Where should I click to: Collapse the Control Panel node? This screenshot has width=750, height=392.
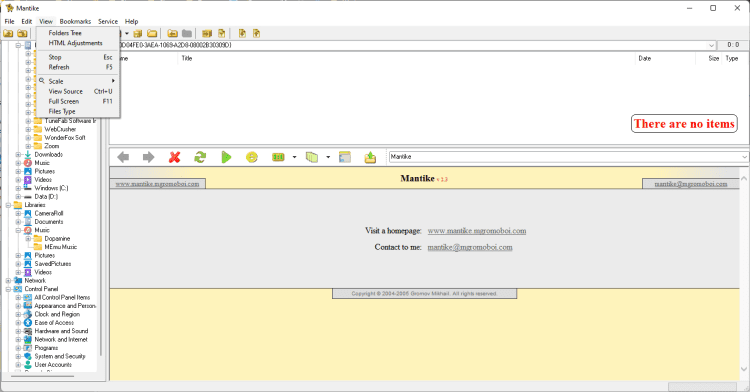click(8, 289)
